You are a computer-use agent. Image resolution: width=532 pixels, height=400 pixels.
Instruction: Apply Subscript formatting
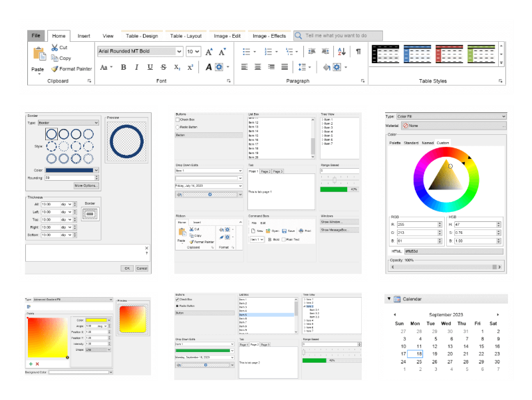click(x=177, y=67)
